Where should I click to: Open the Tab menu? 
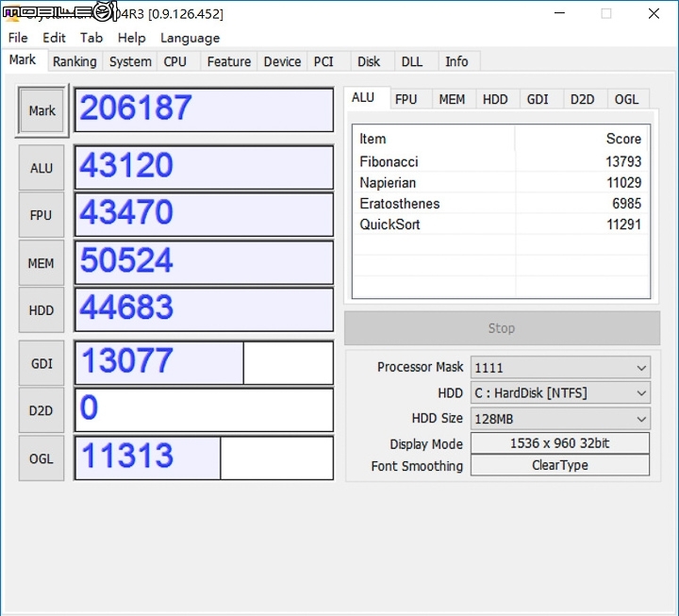pos(91,38)
